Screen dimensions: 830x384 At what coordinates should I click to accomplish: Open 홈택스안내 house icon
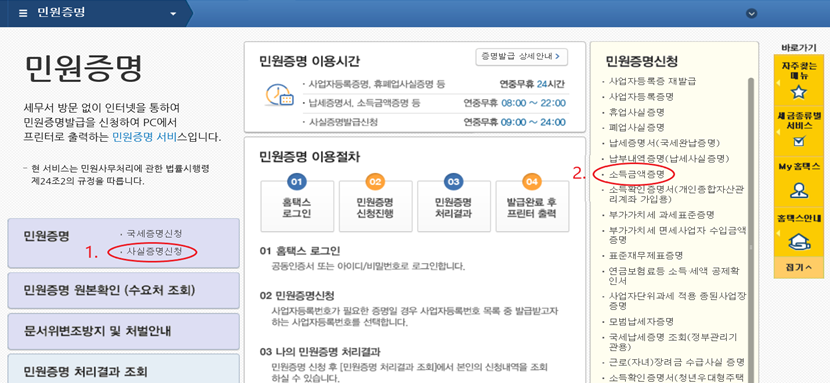pos(798,241)
